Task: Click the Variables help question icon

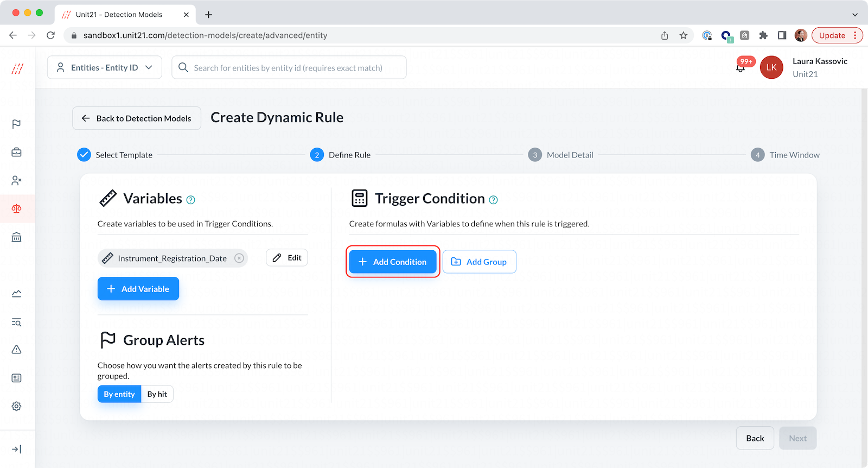Action: tap(191, 200)
